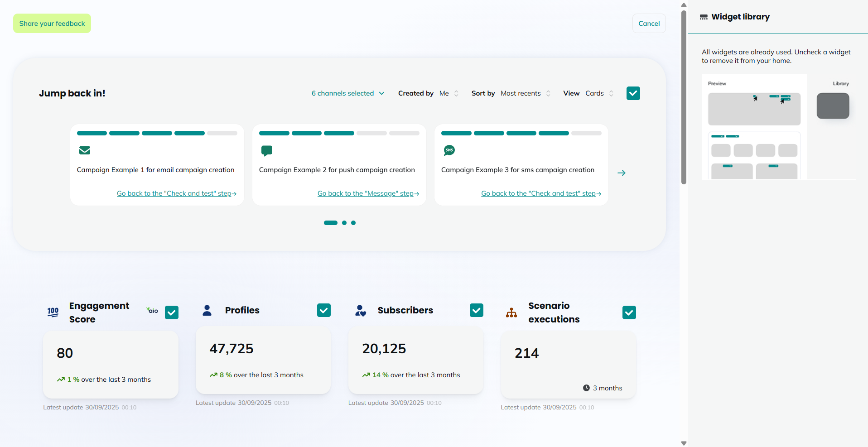
Task: Click the Subscribers person-heart icon
Action: tap(361, 310)
